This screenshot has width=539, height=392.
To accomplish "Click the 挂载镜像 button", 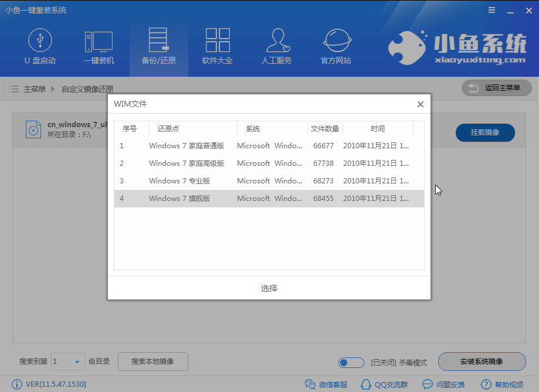I will coord(485,132).
